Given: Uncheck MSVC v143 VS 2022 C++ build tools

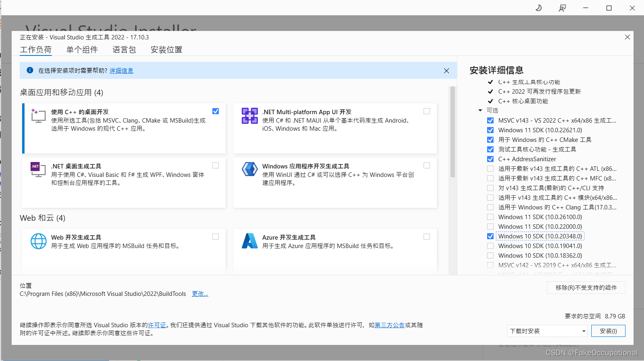Looking at the screenshot, I should (x=490, y=121).
